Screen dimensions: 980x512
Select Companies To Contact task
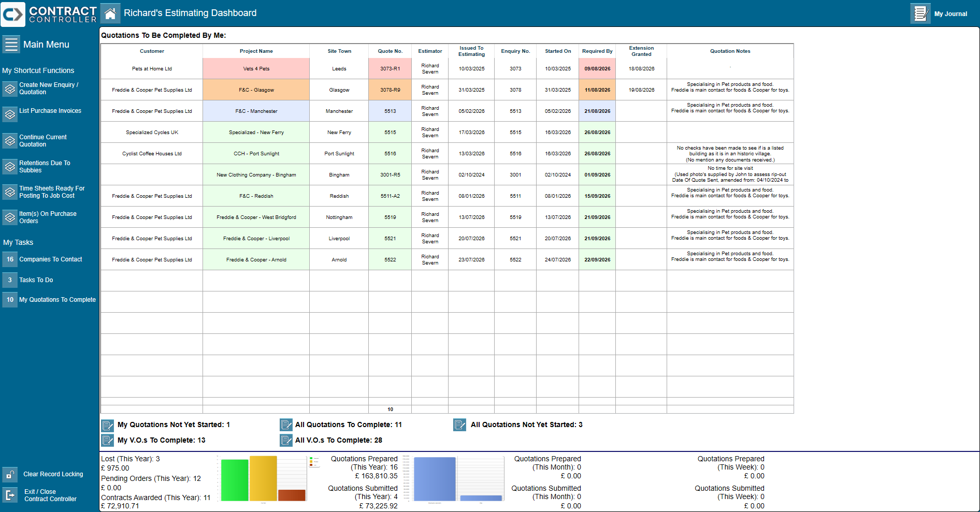point(50,259)
